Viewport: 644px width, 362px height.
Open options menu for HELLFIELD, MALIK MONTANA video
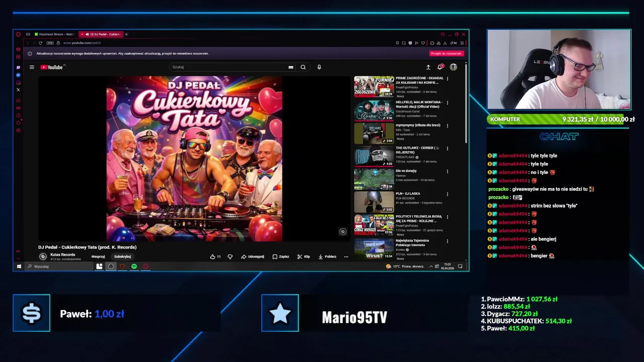point(447,102)
